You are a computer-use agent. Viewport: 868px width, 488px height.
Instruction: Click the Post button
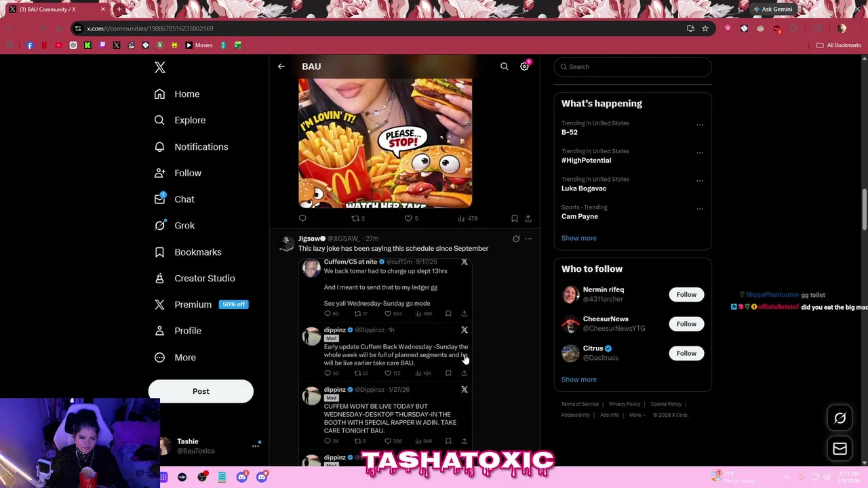pos(201,391)
